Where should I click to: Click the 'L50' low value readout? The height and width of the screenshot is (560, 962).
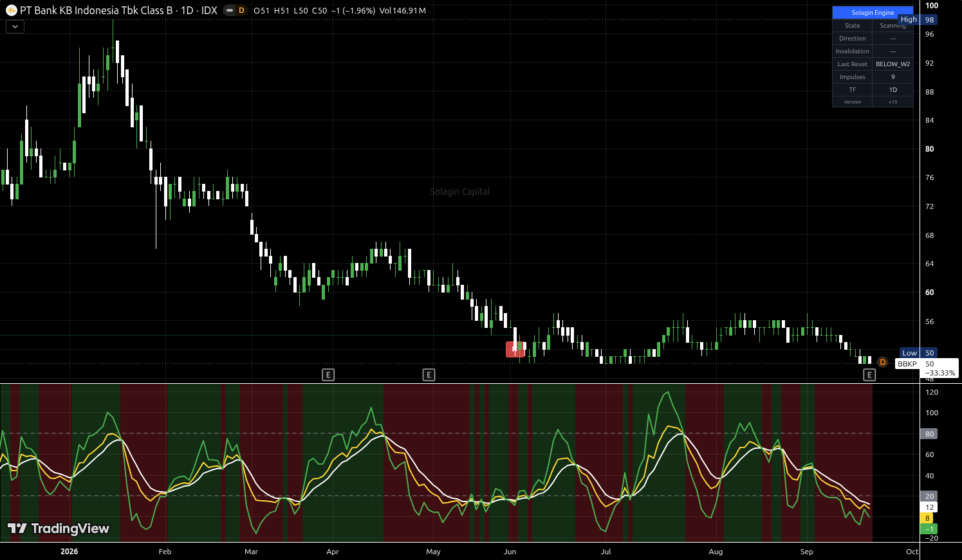(301, 10)
